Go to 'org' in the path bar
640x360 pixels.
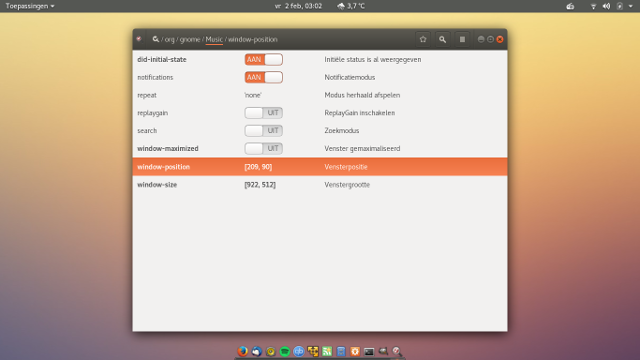coord(169,39)
